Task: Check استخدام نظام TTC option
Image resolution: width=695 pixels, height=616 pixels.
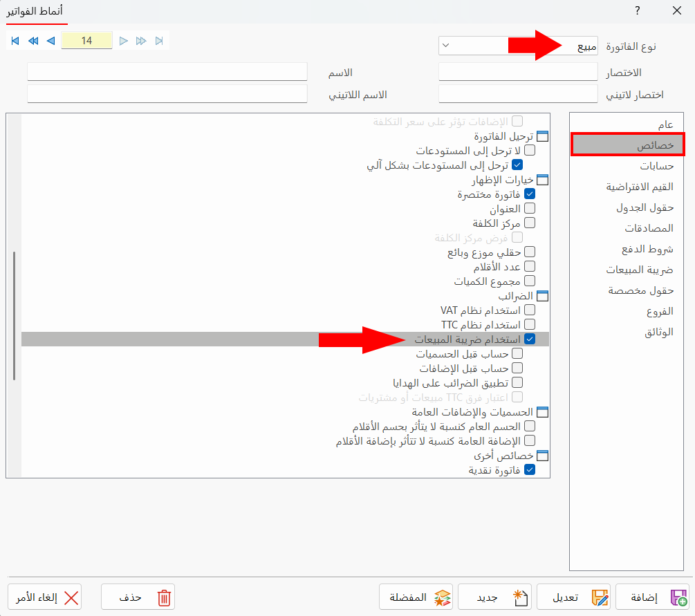Action: (530, 324)
